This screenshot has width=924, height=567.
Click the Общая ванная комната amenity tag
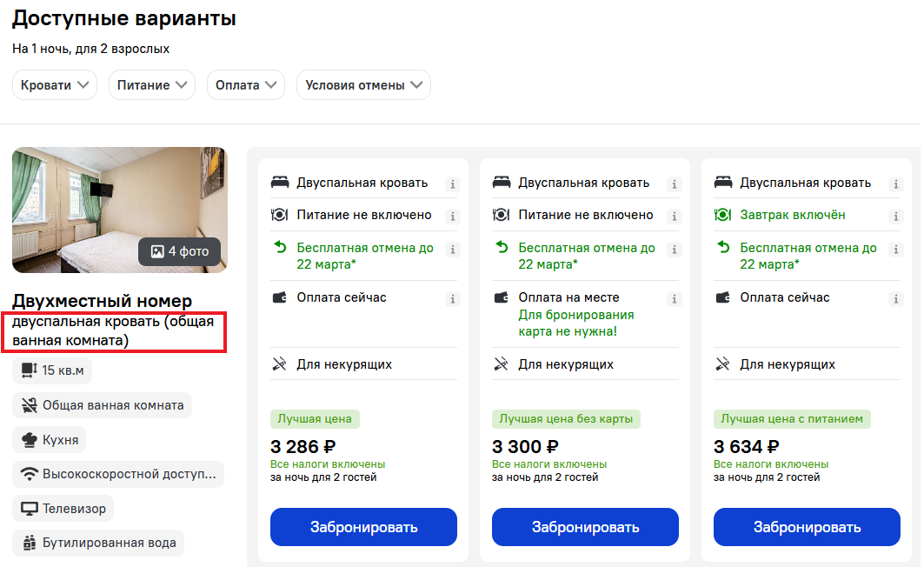[x=102, y=405]
